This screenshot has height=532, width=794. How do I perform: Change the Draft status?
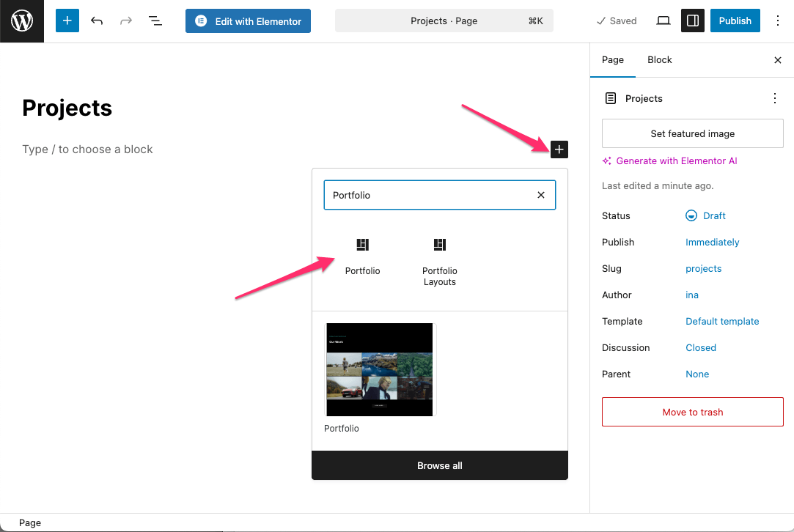pos(705,215)
